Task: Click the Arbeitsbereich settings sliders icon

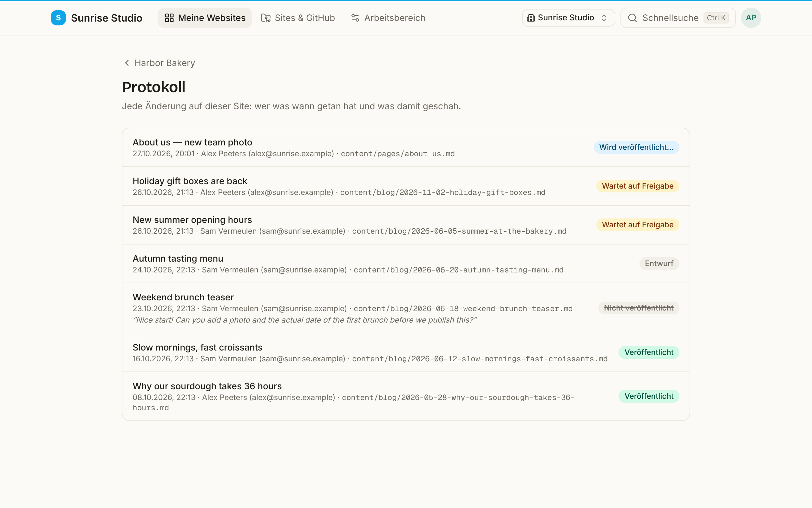Action: [355, 18]
